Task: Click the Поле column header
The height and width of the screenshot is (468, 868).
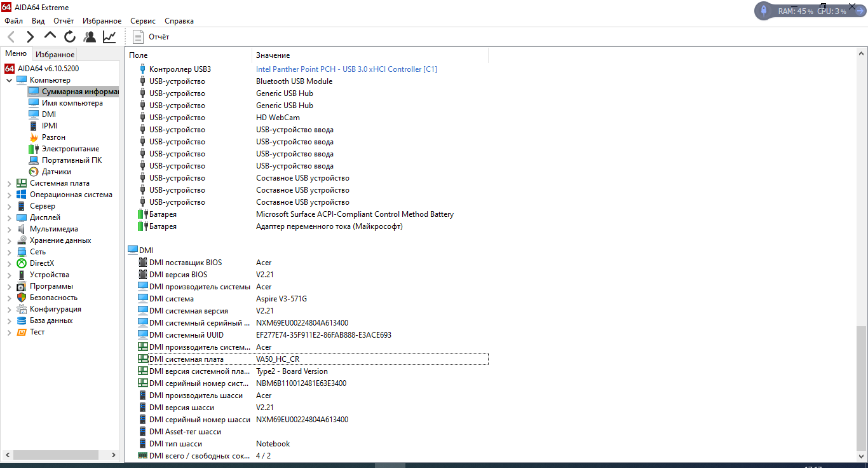Action: [x=189, y=55]
